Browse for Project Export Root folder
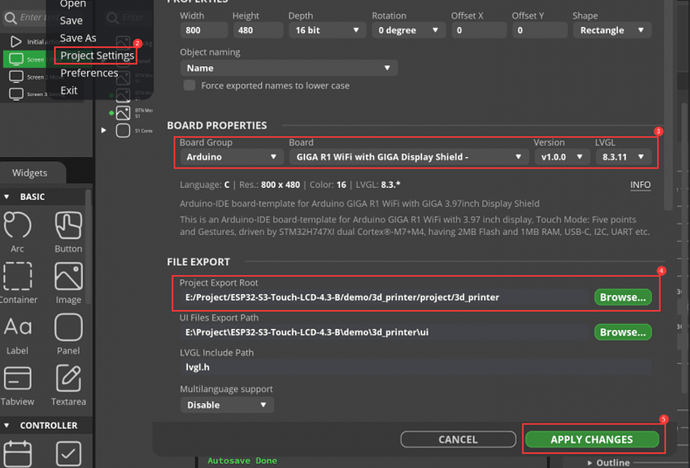 (623, 298)
